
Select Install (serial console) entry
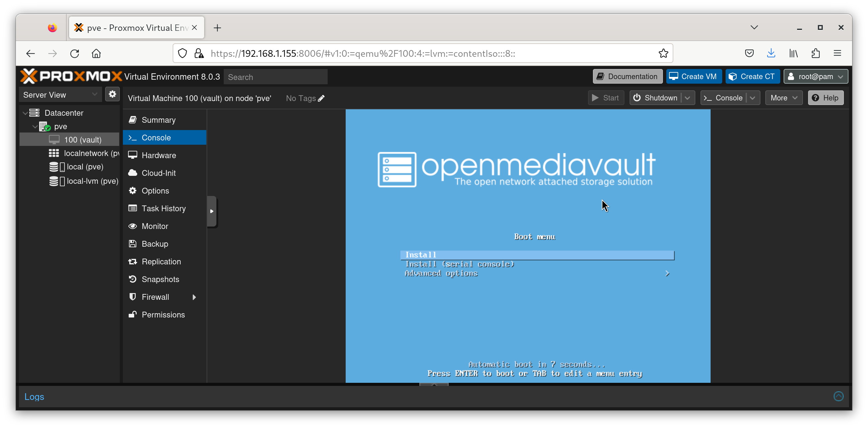[x=537, y=264]
